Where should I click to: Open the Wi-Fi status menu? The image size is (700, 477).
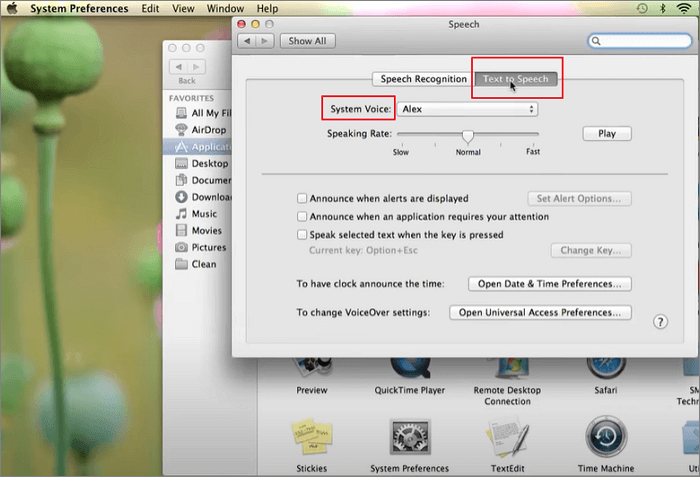pos(683,8)
